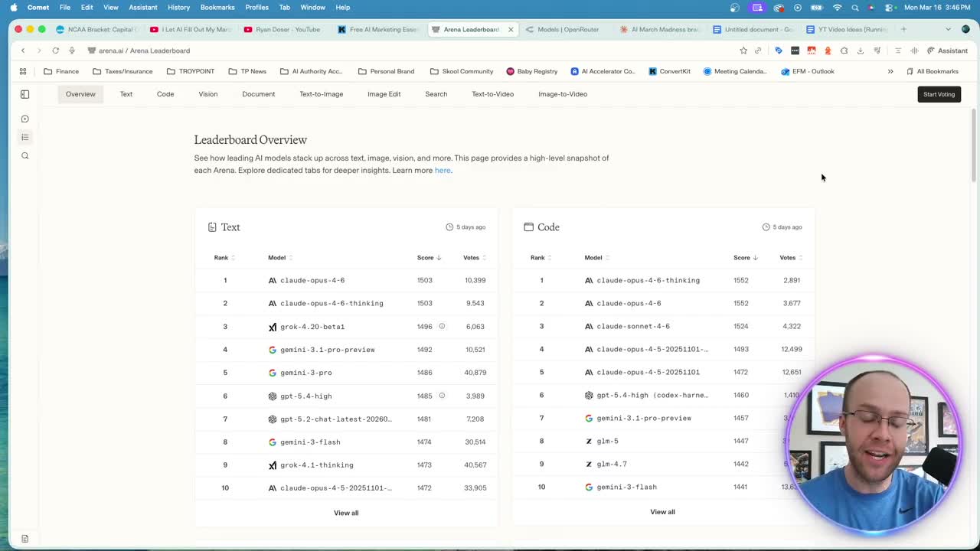Viewport: 980px width, 551px height.
Task: Show info icon next to grok-4.20-beta1 score
Action: 442,326
